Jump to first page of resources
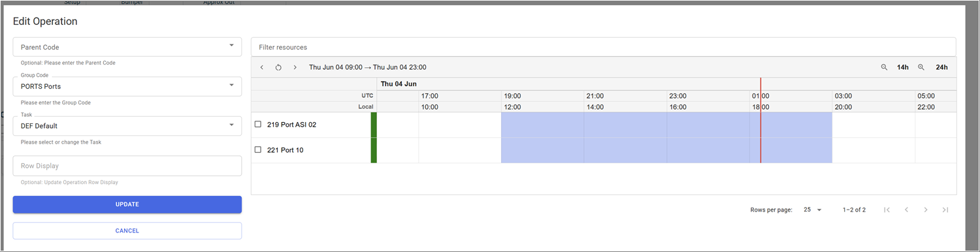Screen dimensions: 980x252 tap(887, 210)
